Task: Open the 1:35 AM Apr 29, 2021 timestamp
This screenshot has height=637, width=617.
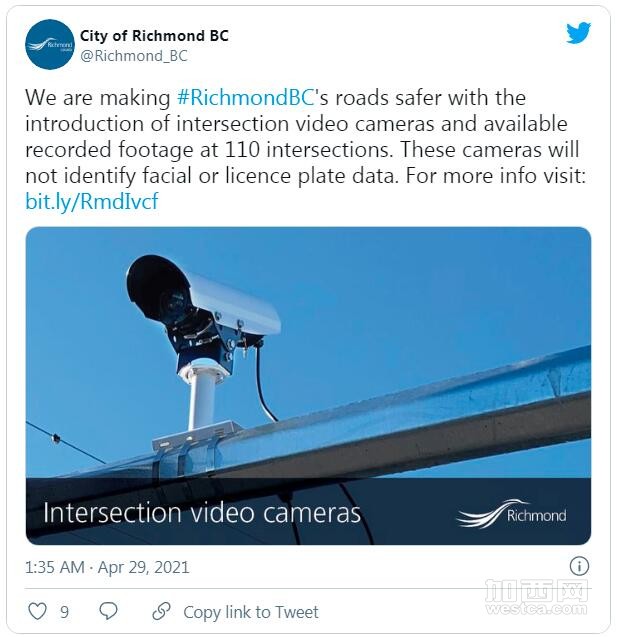Action: pyautogui.click(x=107, y=567)
